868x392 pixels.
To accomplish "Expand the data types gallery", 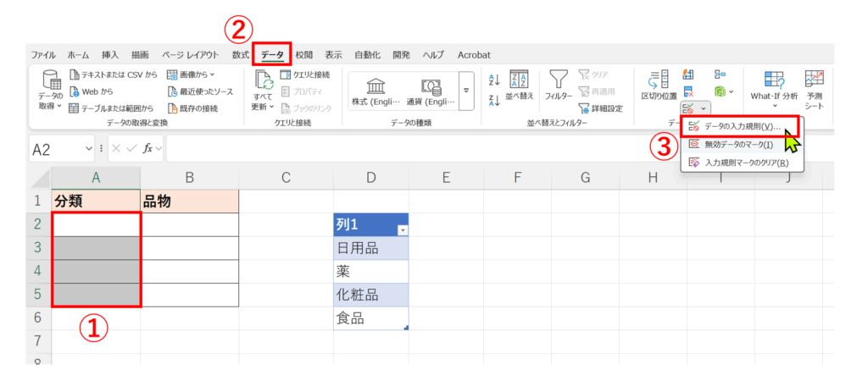I will (465, 90).
